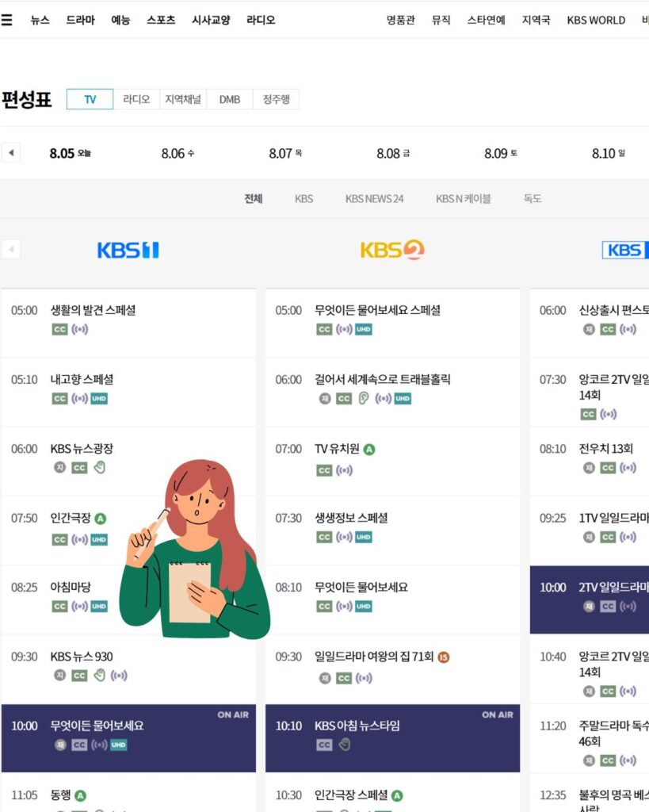Select 예능 in the navigation bar
This screenshot has height=812, width=649.
(x=120, y=20)
